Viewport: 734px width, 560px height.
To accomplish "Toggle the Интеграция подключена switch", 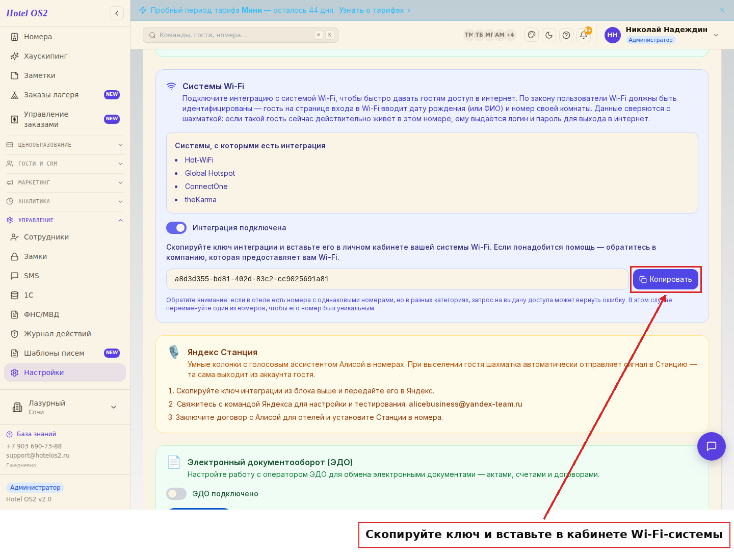I will tap(176, 228).
